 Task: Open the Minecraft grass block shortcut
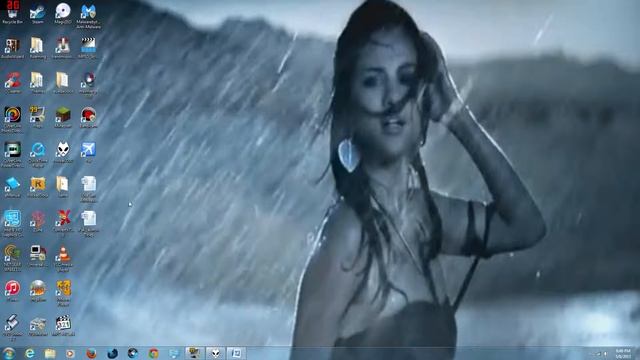(63, 117)
